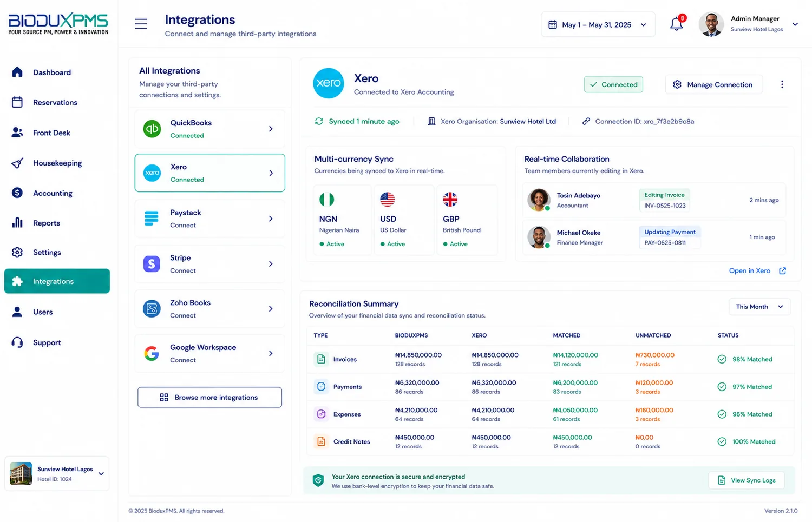Click the Integrations puzzle icon

point(17,281)
